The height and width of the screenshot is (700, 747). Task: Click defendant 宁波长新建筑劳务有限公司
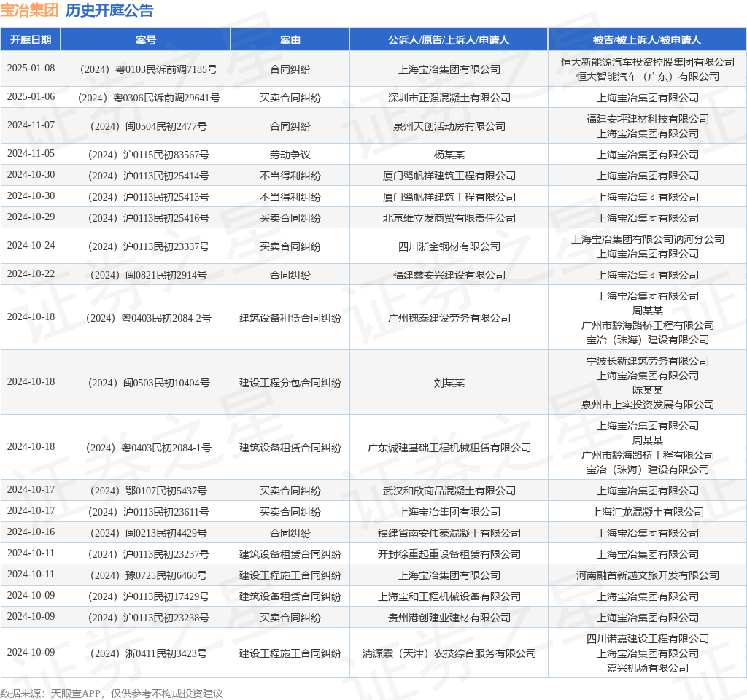(648, 362)
